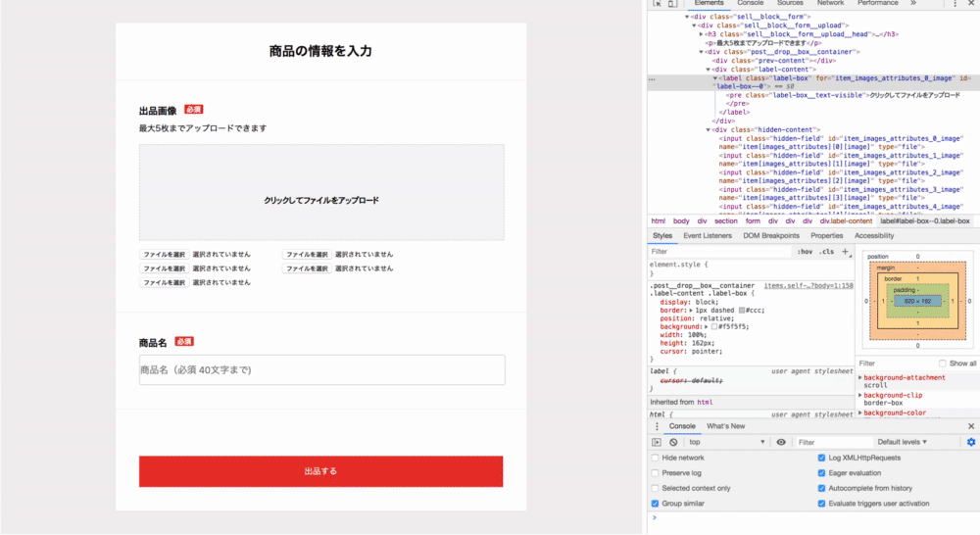Viewport: 980px width, 535px height.
Task: Open items.self stylesheet source link
Action: pos(808,285)
